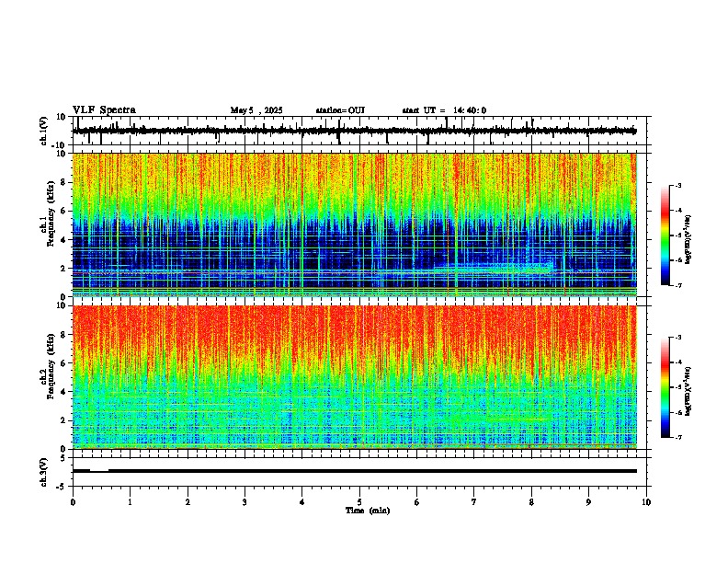This screenshot has width=728, height=563.
Task: Click the ch.2 colorbar log(PSD) label
Action: pyautogui.click(x=688, y=391)
